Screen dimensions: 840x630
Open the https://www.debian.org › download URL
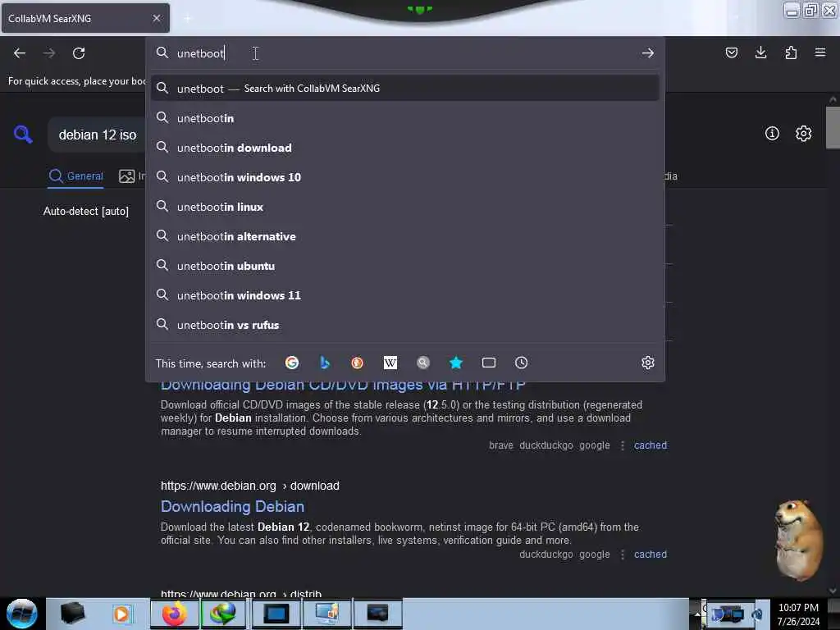pyautogui.click(x=249, y=486)
